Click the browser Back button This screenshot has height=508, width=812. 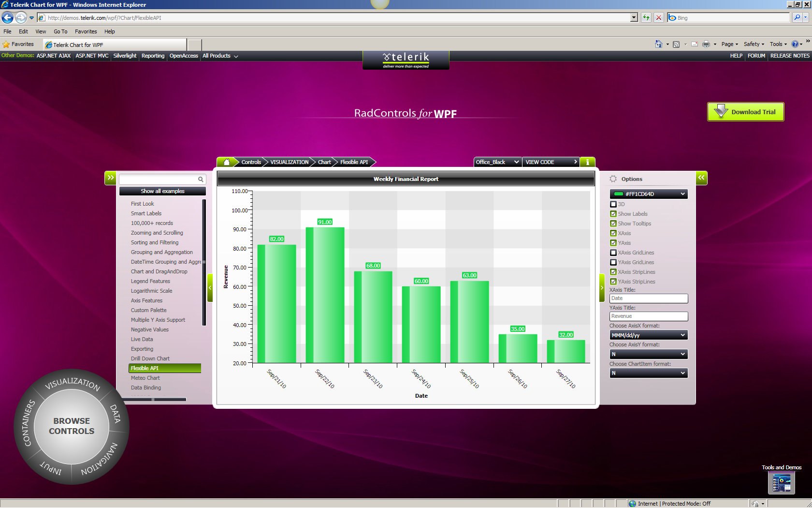coord(7,18)
